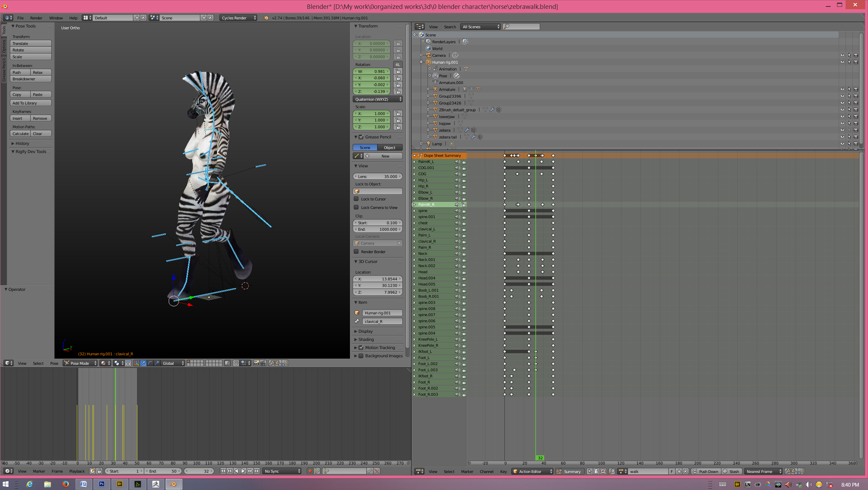
Task: Click the render image camera icon in the 3D view header
Action: pos(256,363)
